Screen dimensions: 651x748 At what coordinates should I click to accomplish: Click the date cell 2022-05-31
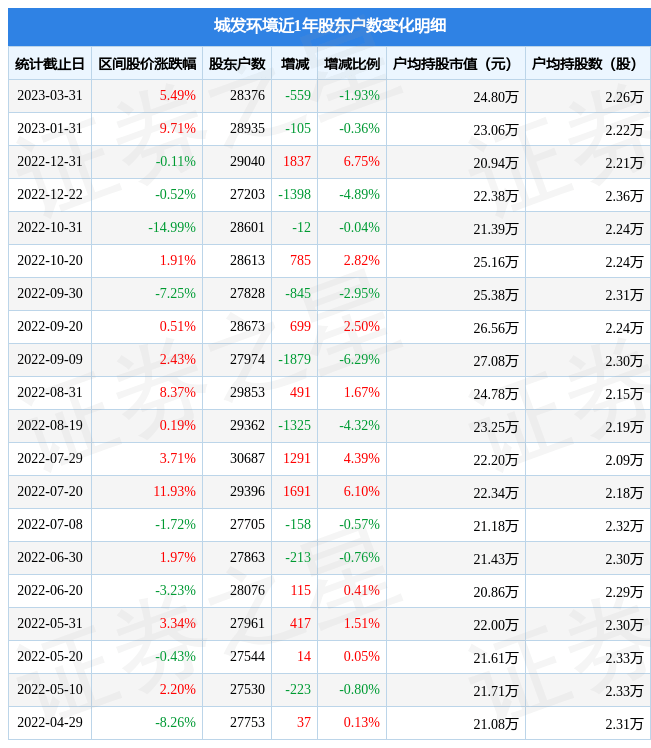click(50, 623)
